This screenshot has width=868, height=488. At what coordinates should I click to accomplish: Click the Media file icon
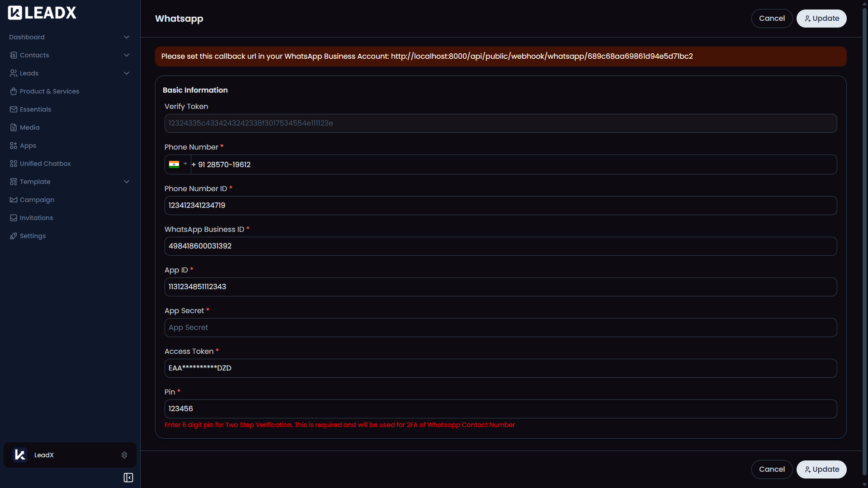pos(14,127)
